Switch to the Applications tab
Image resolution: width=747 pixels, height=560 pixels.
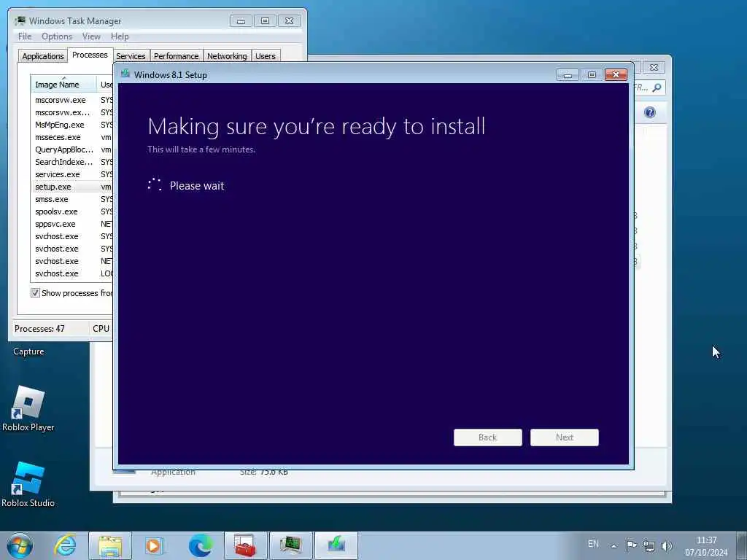[x=43, y=56]
